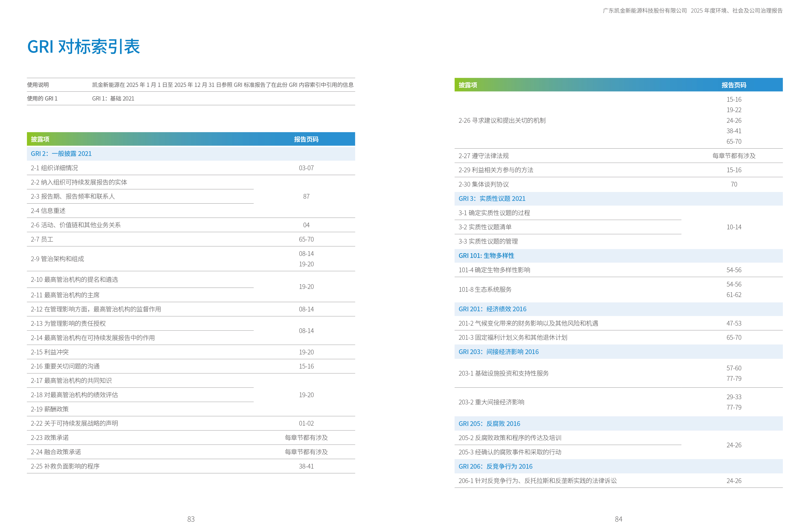Click '201-3 固定福利计划义务和其他退休计划'
The height and width of the screenshot is (532, 797).
tap(513, 338)
